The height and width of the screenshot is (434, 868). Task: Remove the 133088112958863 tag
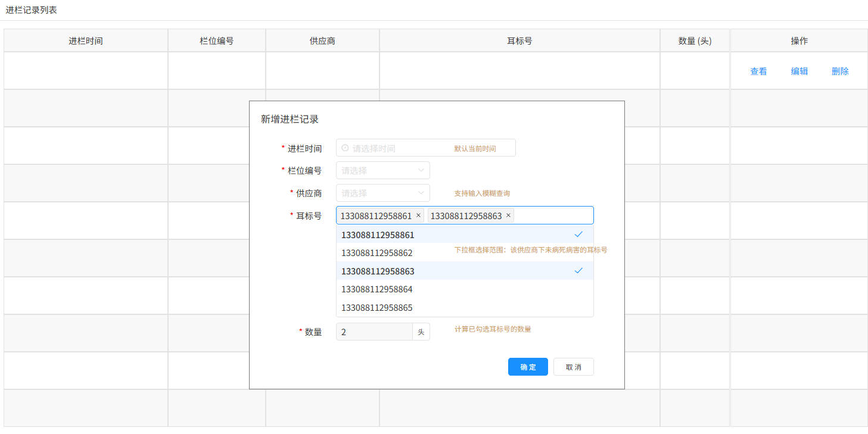coord(508,216)
